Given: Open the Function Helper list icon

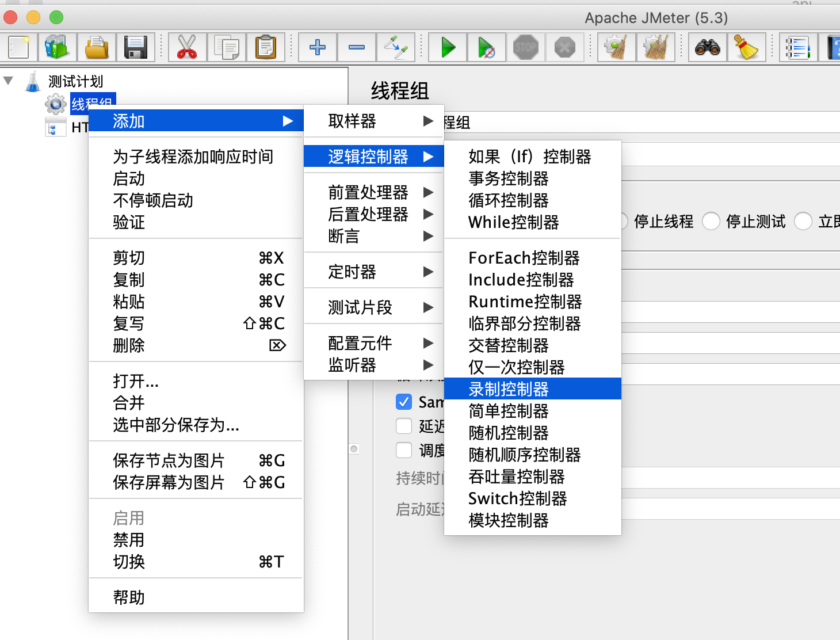Looking at the screenshot, I should click(x=799, y=47).
